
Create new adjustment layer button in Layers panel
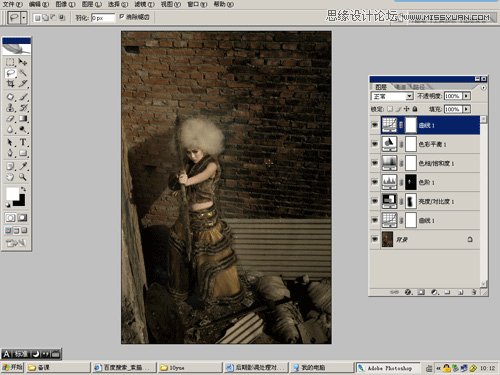tap(434, 292)
